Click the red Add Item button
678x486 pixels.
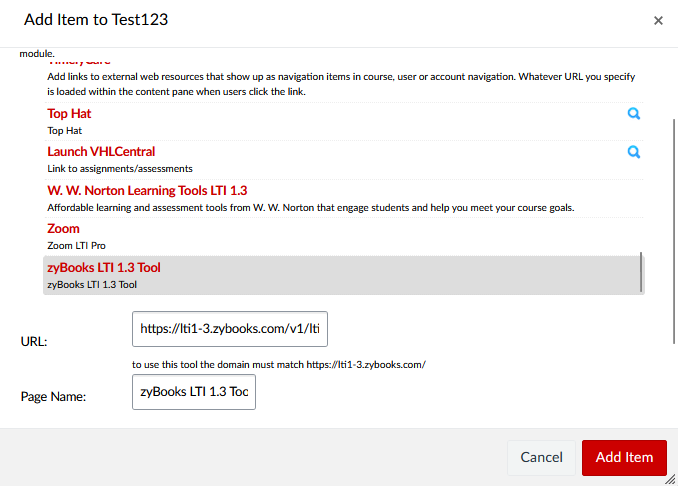point(624,457)
